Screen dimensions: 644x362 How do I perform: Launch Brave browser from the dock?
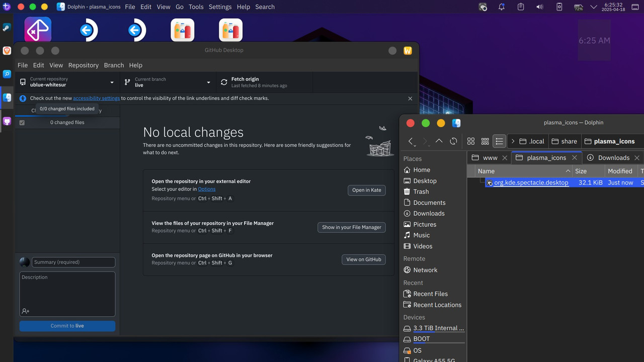(7, 51)
